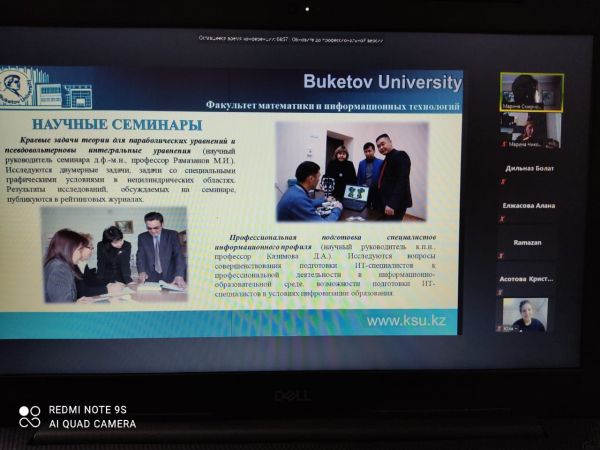Select the Дильназ Болат participant name
This screenshot has width=600, height=450.
click(530, 168)
